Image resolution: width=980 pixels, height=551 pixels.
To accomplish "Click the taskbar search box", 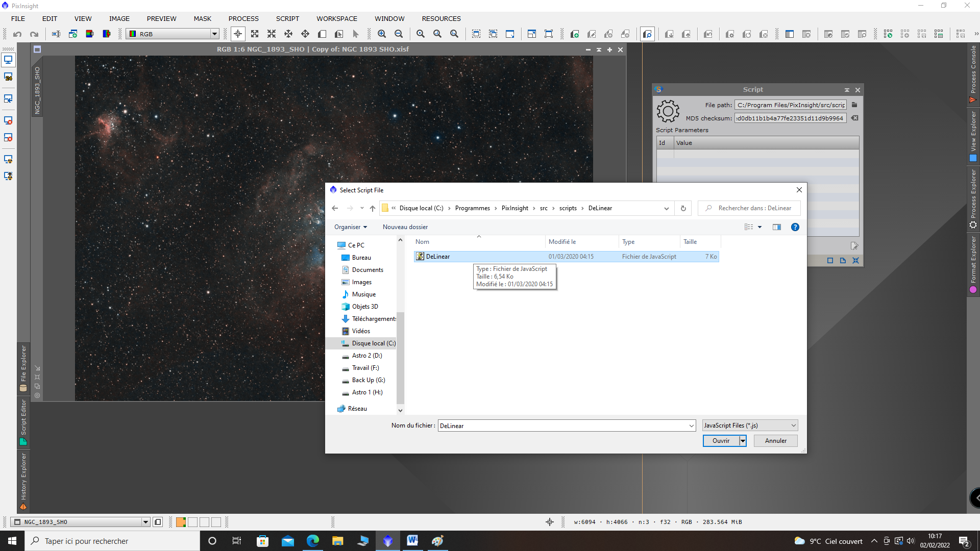I will click(x=112, y=541).
